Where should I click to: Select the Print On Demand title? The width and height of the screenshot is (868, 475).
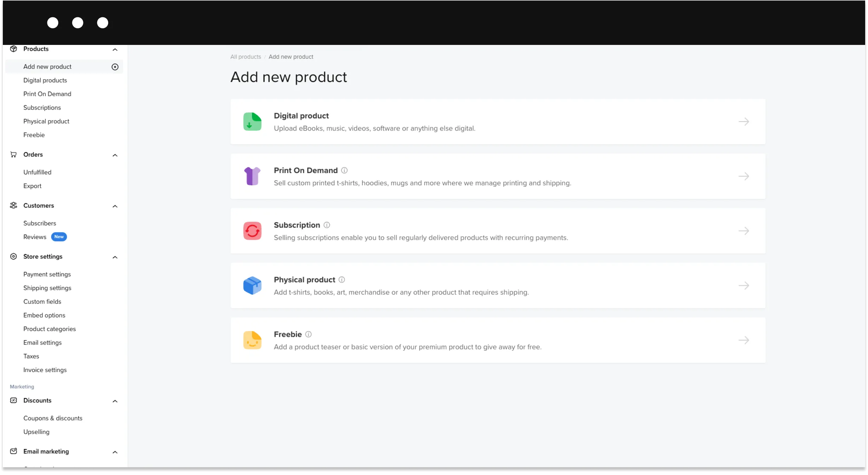click(306, 170)
